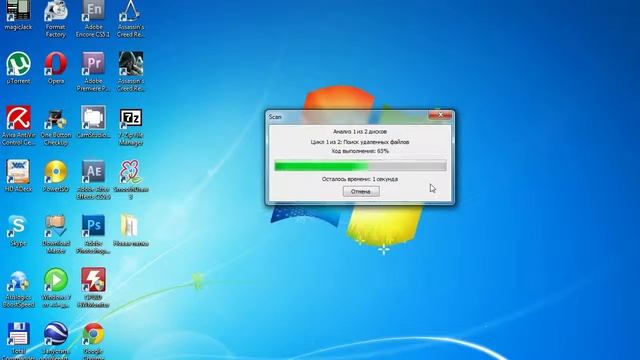The height and width of the screenshot is (360, 640).
Task: Select the SmoothDraw 3 icon
Action: tap(131, 180)
